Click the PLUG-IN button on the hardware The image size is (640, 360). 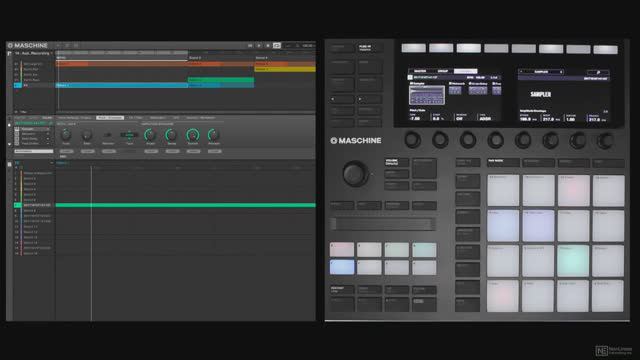coord(369,48)
